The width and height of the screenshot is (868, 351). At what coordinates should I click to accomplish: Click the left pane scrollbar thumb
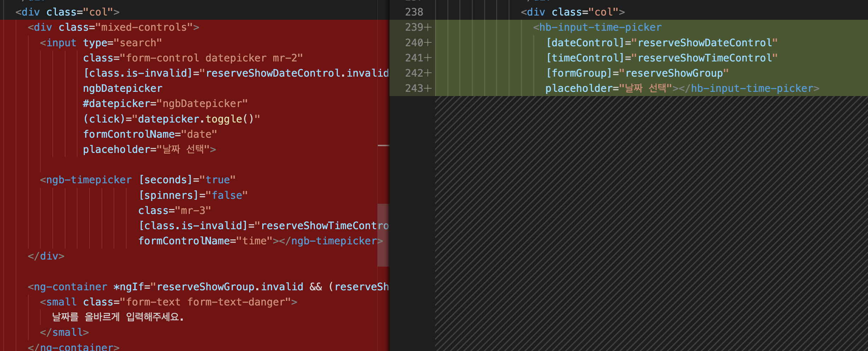(x=383, y=235)
